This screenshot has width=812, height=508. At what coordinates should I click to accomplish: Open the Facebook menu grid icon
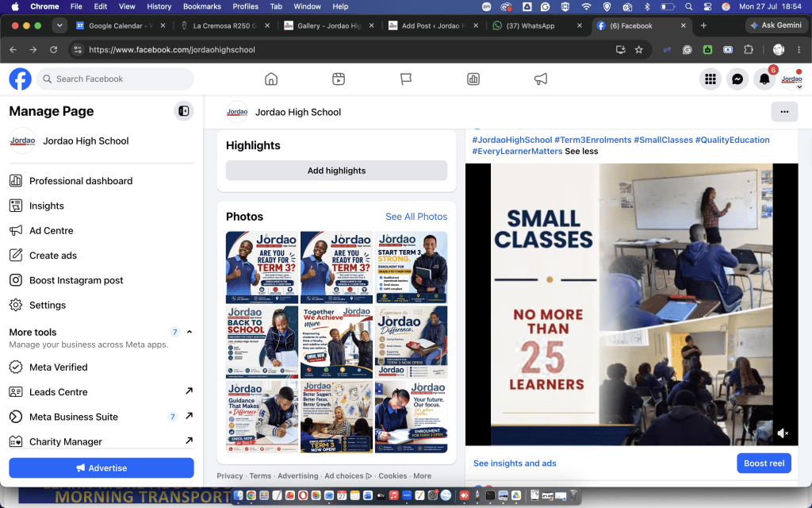pyautogui.click(x=710, y=79)
